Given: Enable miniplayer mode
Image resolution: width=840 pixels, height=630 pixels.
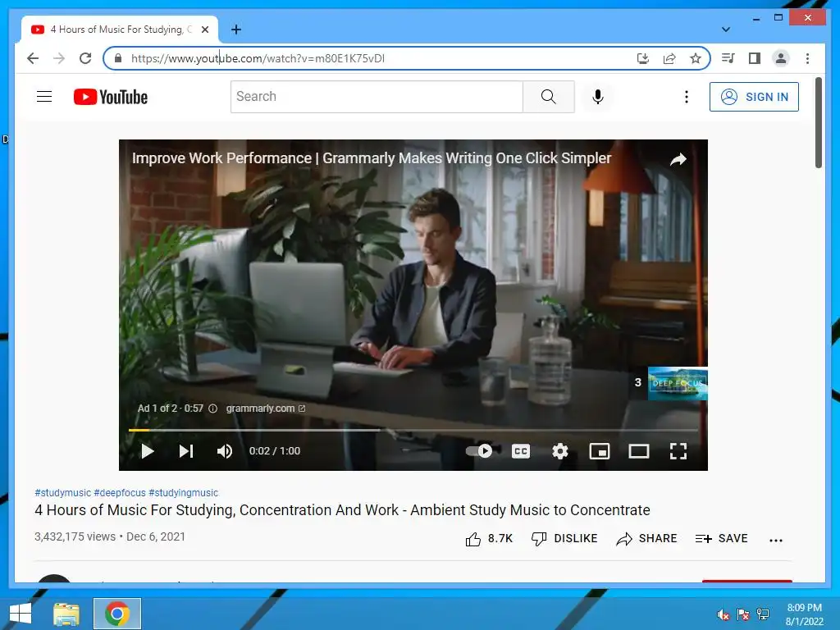Looking at the screenshot, I should 600,451.
